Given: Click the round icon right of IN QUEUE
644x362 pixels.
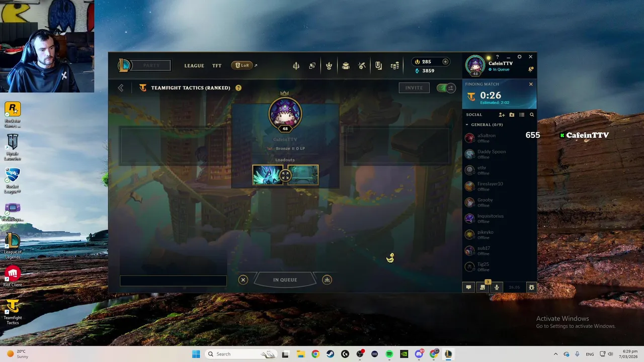Looking at the screenshot, I should (x=327, y=280).
